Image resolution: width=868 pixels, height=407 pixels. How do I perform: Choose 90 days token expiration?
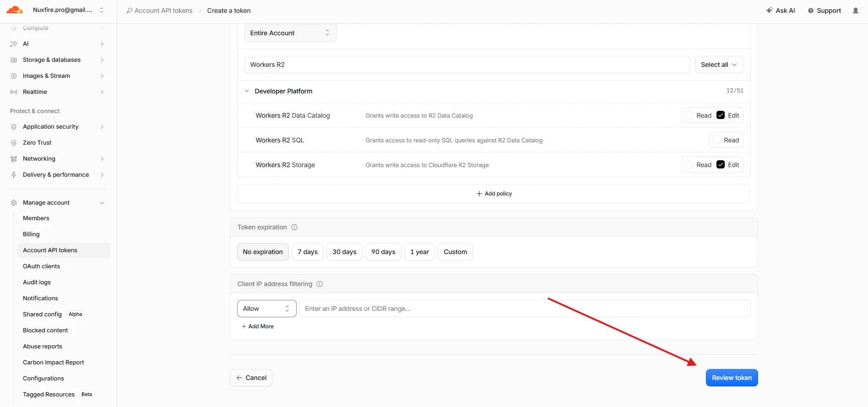pyautogui.click(x=383, y=252)
